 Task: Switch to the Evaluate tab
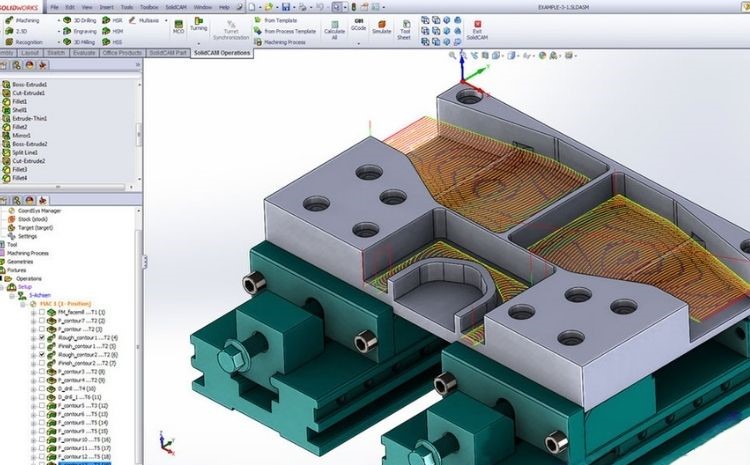point(84,51)
